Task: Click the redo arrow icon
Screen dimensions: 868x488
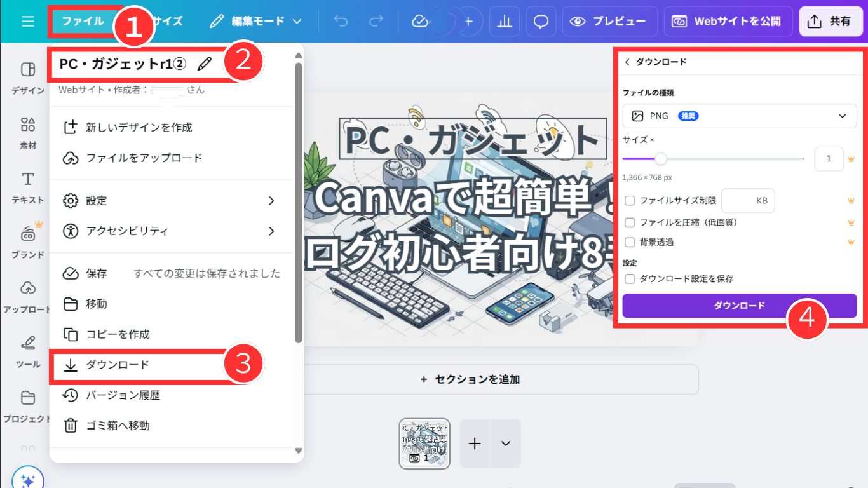Action: pos(376,21)
